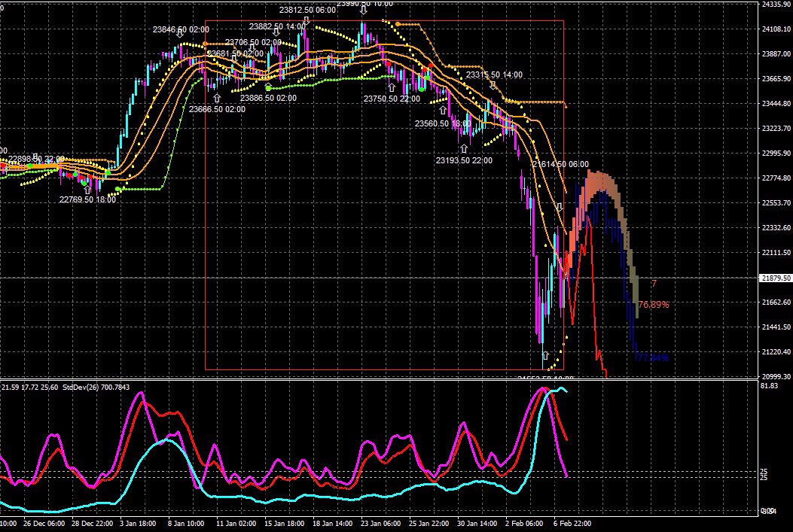
Task: Click the 21662.60 price scale value
Action: 776,302
